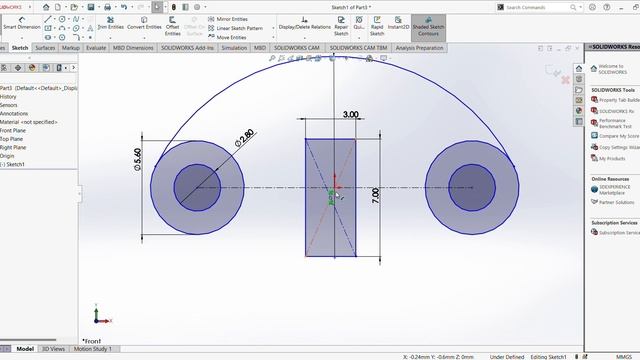
Task: Click the Select cursor tool
Action: [157, 7]
